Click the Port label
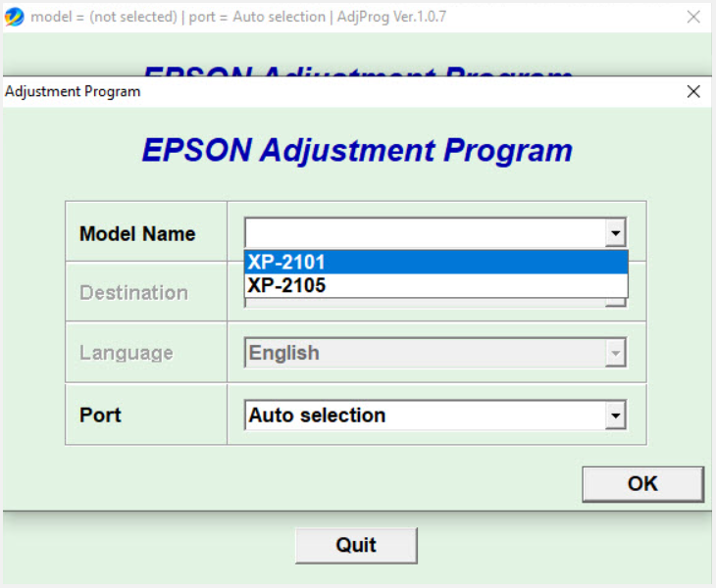This screenshot has width=716, height=588. tap(100, 416)
